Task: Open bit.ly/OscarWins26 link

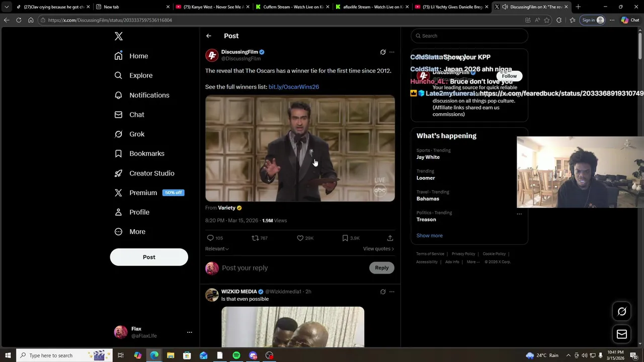Action: click(294, 87)
